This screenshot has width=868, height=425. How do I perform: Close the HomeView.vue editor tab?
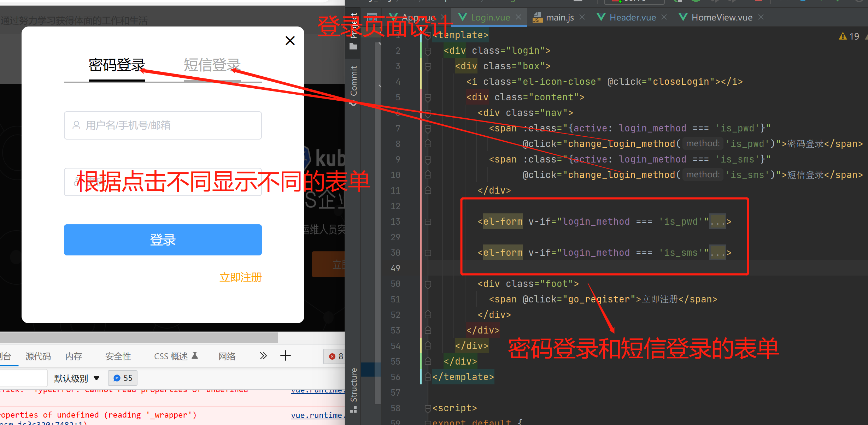tap(761, 17)
